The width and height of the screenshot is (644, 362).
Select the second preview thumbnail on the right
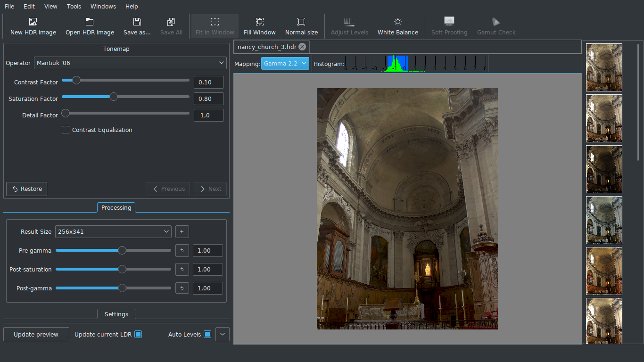coord(604,118)
